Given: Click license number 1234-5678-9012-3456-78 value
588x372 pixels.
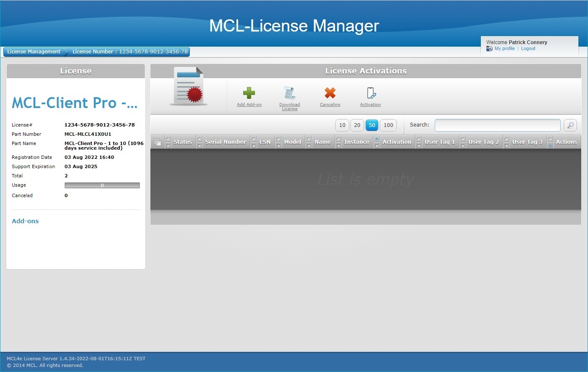Looking at the screenshot, I should tap(100, 125).
